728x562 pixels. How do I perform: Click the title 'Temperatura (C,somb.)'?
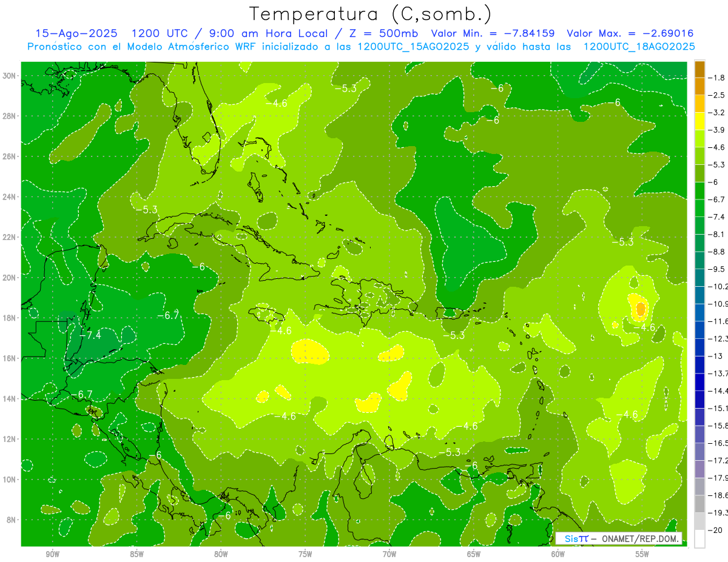pyautogui.click(x=371, y=15)
